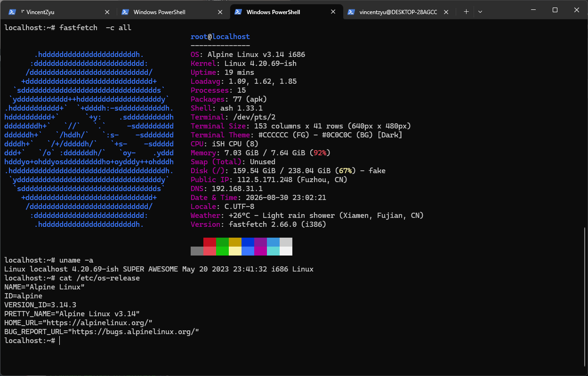588x376 pixels.
Task: Close the VincentZyu tab
Action: pos(107,12)
